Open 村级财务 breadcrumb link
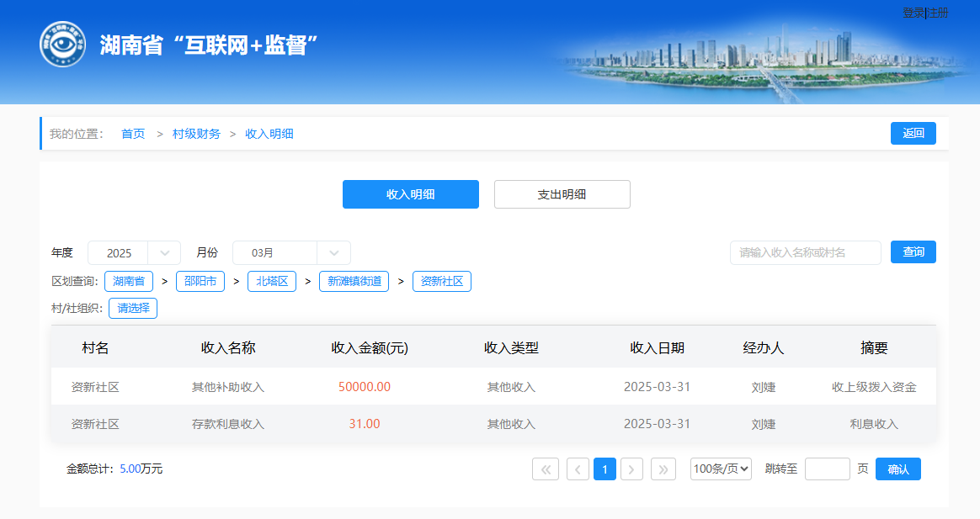The image size is (980, 519). click(x=196, y=134)
